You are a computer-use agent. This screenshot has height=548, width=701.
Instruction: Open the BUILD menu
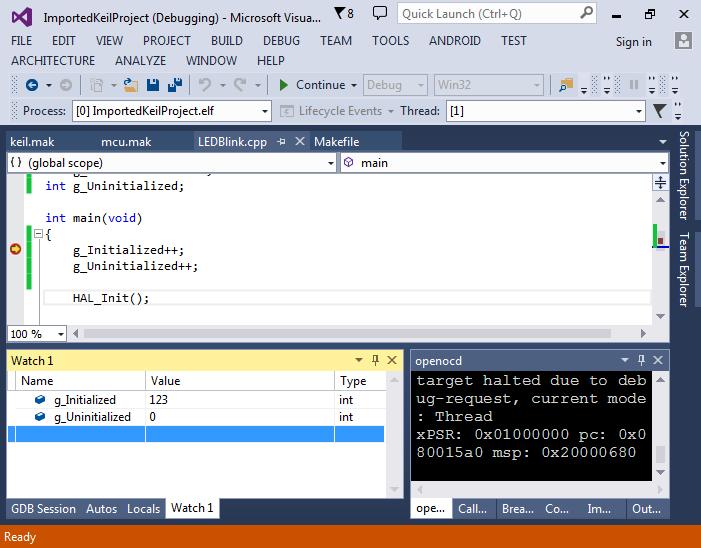click(227, 41)
